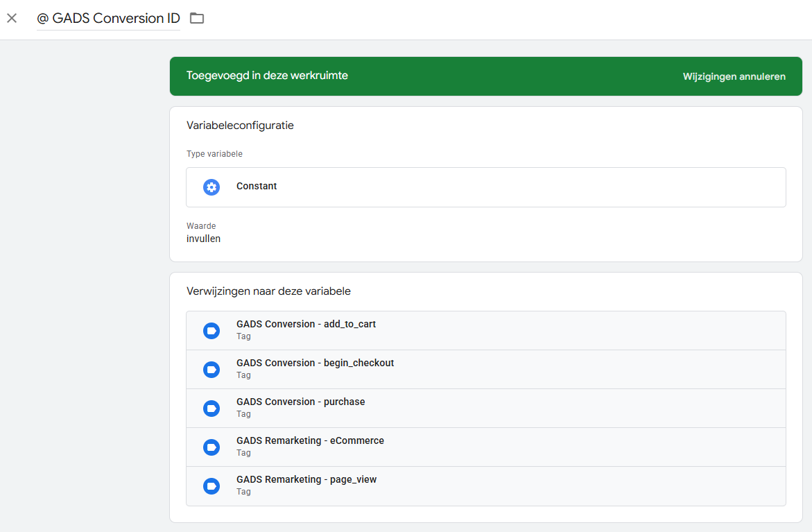Image resolution: width=812 pixels, height=532 pixels.
Task: Click the 'Toegevoegd in deze werkruimte' banner text
Action: (x=267, y=76)
